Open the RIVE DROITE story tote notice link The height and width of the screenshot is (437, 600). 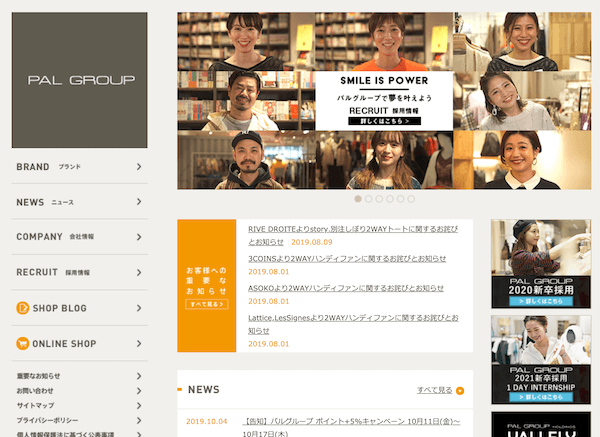click(353, 235)
